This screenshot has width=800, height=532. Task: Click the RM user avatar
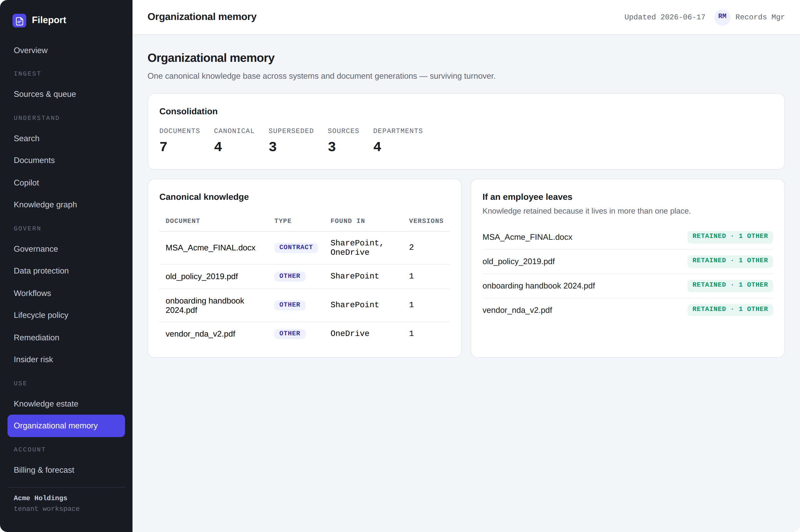pos(722,17)
